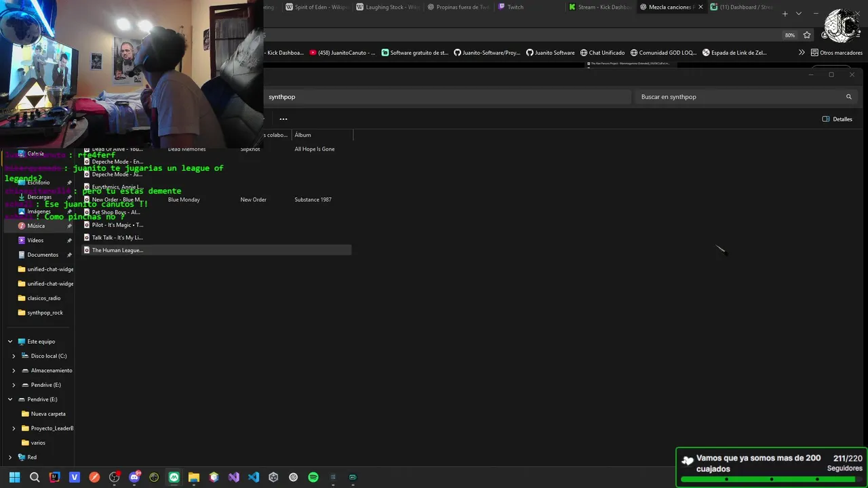Image resolution: width=868 pixels, height=488 pixels.
Task: Open Chat Unificado bookmark
Action: [602, 53]
